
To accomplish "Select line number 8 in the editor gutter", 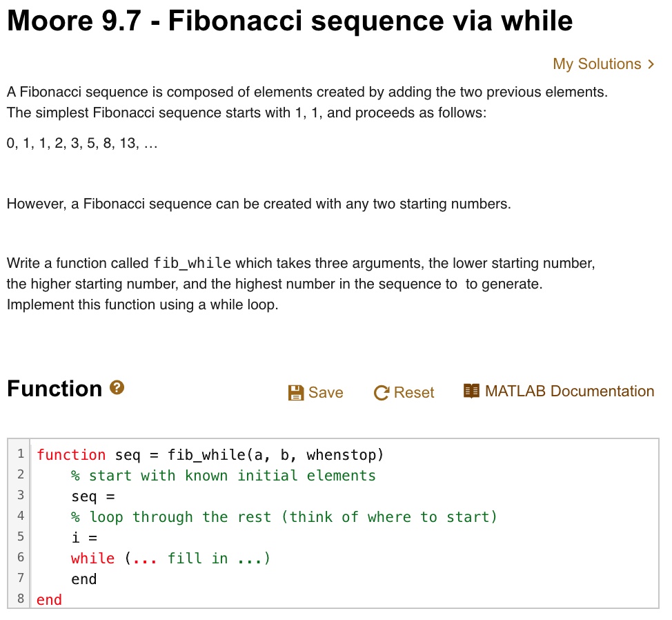I will pos(21,599).
